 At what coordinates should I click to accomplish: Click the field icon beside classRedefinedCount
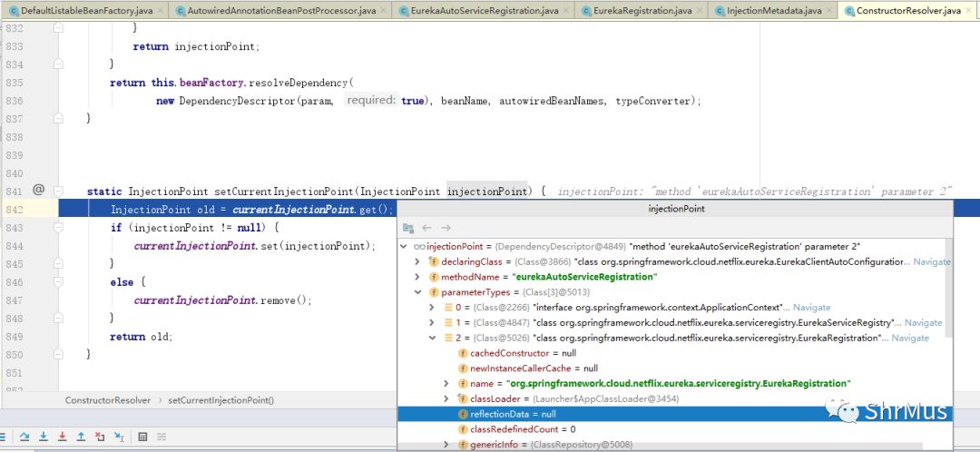463,429
